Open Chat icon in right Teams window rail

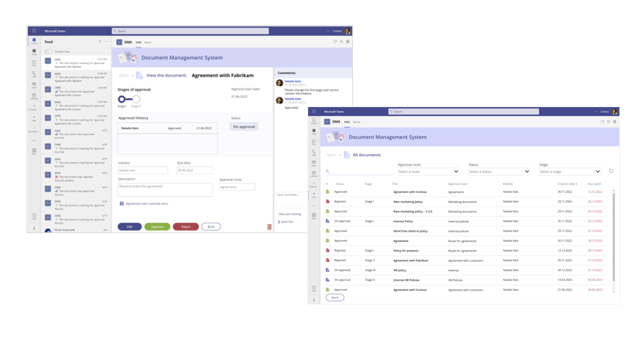coord(313,142)
